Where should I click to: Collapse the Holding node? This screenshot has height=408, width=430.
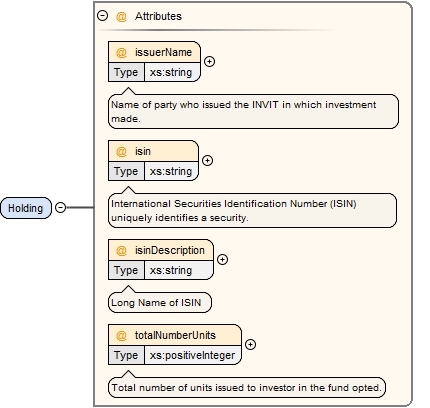(x=60, y=208)
